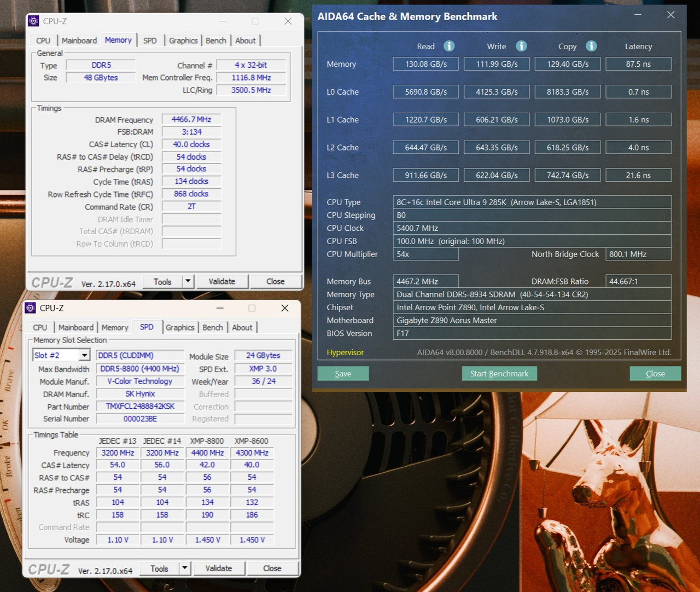
Task: Open the Slot #2 dropdown in CPU-Z SPD
Action: (84, 355)
